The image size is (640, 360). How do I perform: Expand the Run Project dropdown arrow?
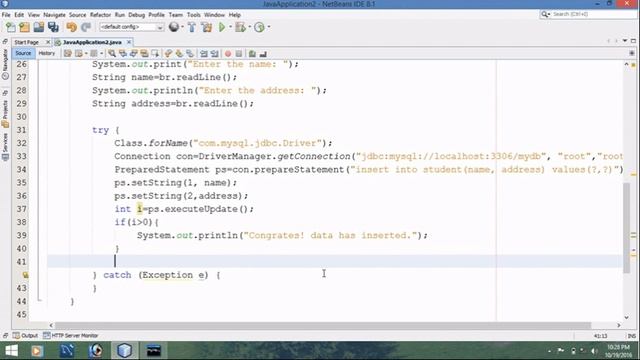[x=230, y=27]
